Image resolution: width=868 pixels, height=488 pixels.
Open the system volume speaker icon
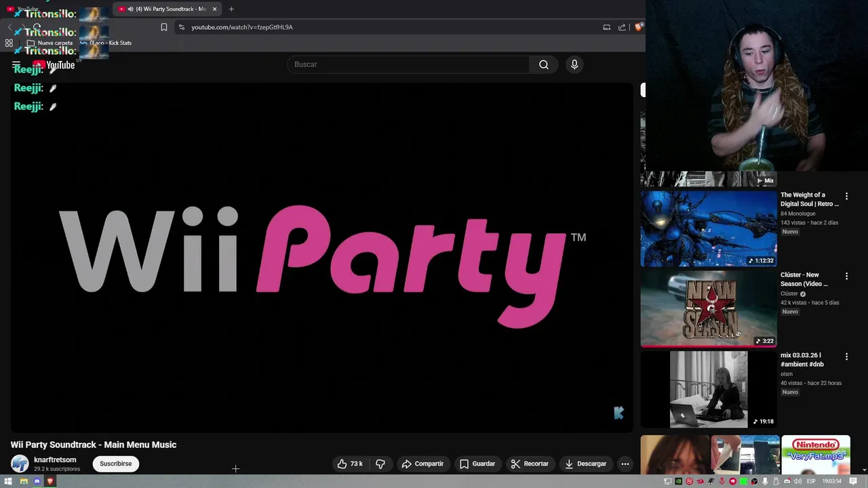click(x=797, y=481)
